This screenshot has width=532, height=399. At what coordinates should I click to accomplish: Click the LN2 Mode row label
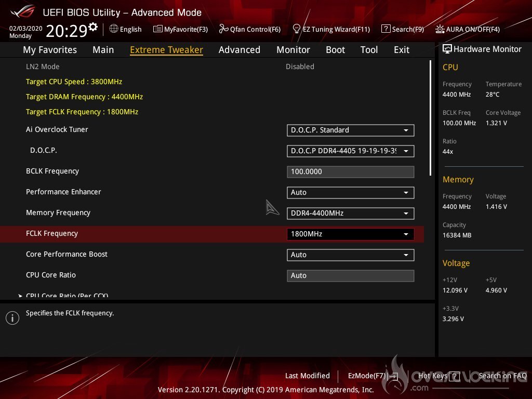point(43,66)
